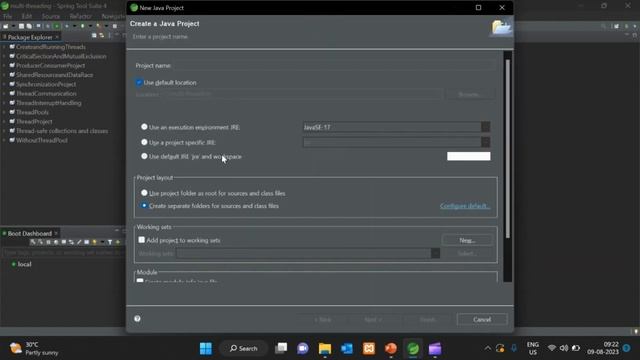Viewport: 640px width, 360px height.
Task: Click the green plus icon in Boot Dashboard toolbar
Action: click(118, 242)
